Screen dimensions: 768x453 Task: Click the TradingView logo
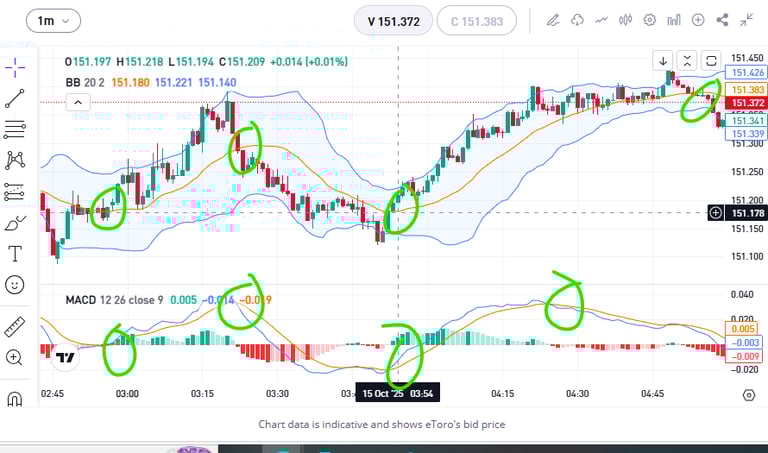pos(65,358)
